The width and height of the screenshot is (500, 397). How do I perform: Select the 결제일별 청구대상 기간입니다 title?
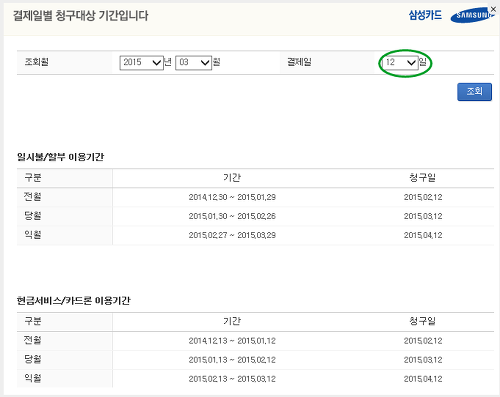pos(80,16)
